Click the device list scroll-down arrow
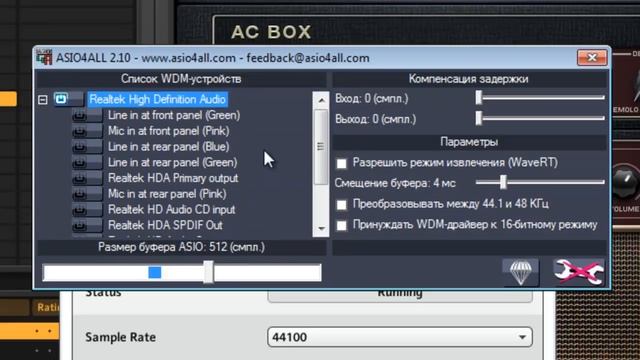This screenshot has height=360, width=640. point(321,229)
